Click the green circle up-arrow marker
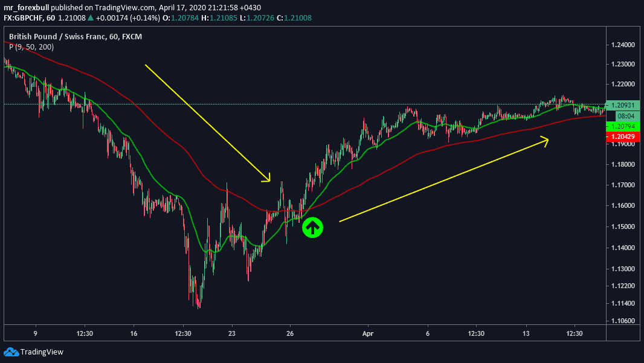This screenshot has width=644, height=363. [312, 227]
